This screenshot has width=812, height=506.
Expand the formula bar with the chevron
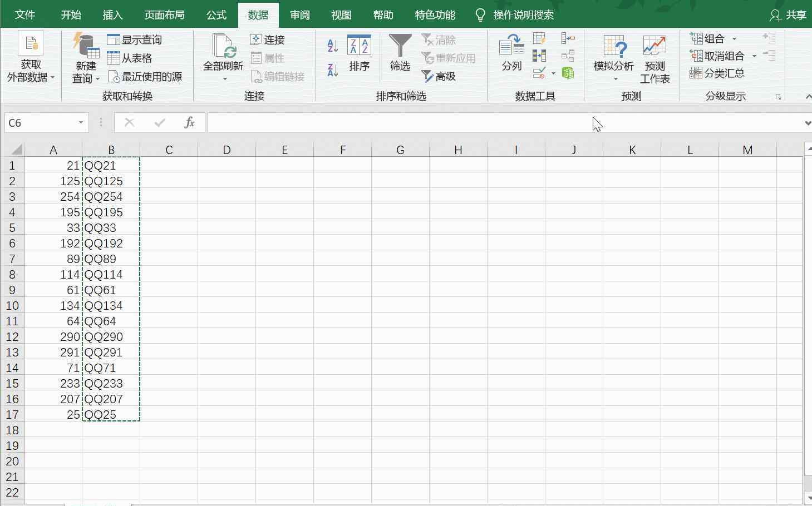807,123
